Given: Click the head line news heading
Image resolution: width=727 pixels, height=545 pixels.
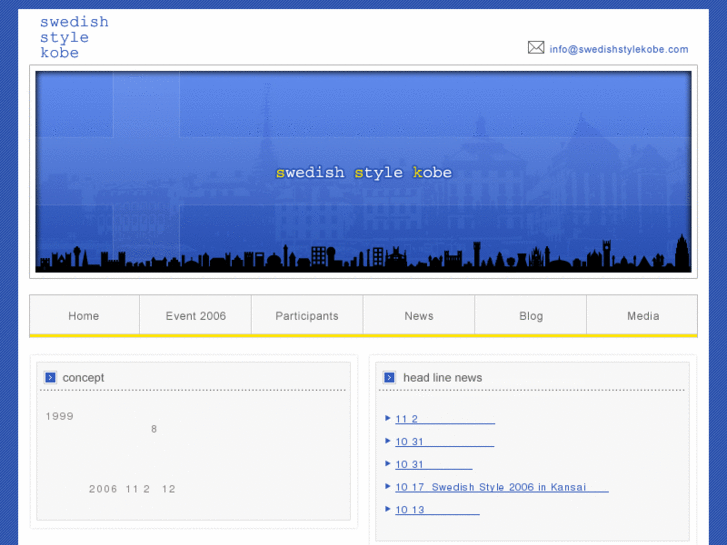Looking at the screenshot, I should tap(443, 378).
